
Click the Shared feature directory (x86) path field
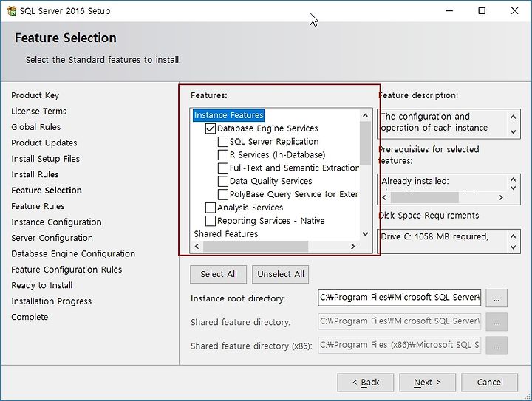click(x=399, y=345)
